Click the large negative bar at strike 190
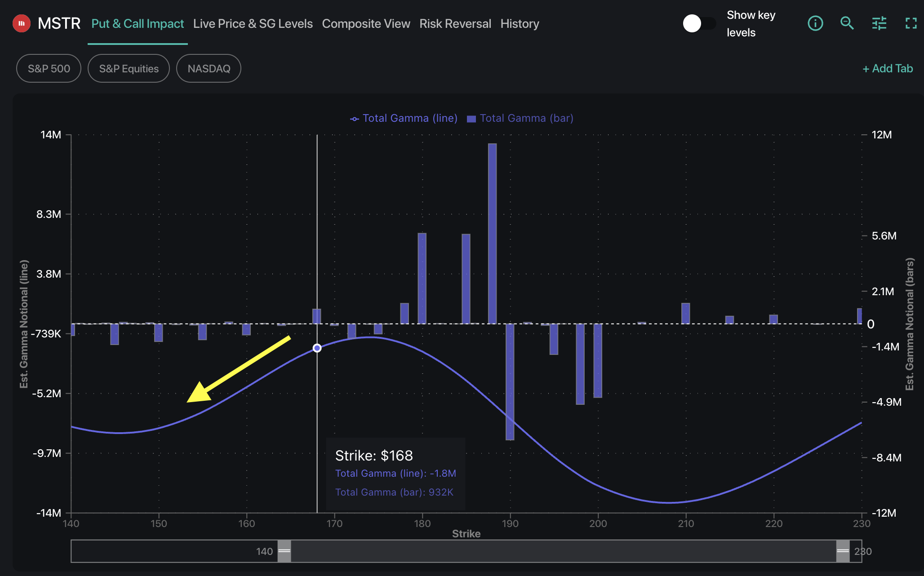The width and height of the screenshot is (924, 576). 510,382
